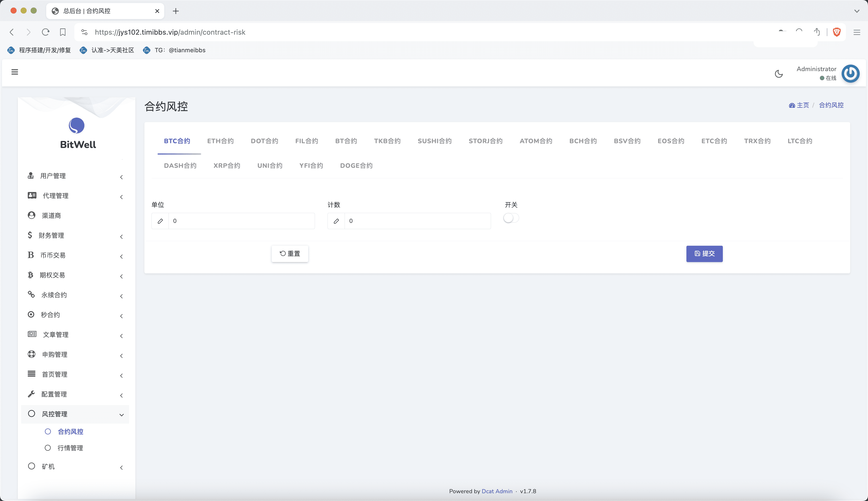Image resolution: width=868 pixels, height=501 pixels.
Task: Open the DOGE合约 tab
Action: coord(356,166)
